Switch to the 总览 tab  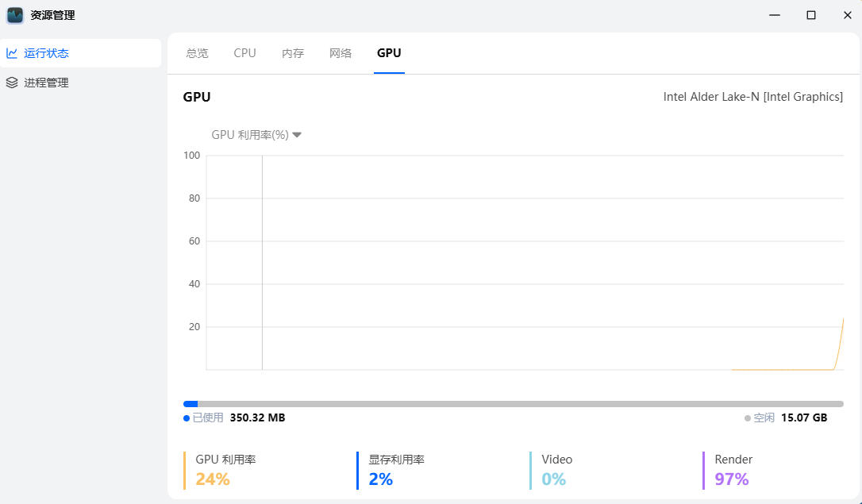click(x=197, y=53)
